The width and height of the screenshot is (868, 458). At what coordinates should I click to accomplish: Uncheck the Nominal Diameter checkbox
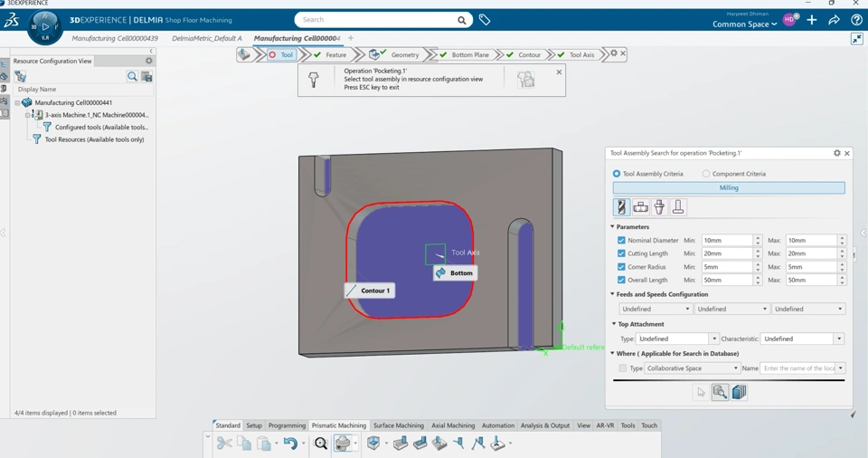click(x=621, y=241)
